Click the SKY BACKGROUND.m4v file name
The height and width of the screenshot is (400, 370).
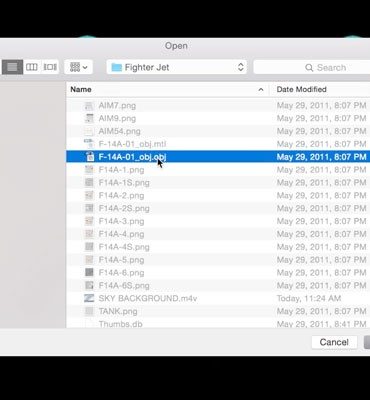(148, 298)
